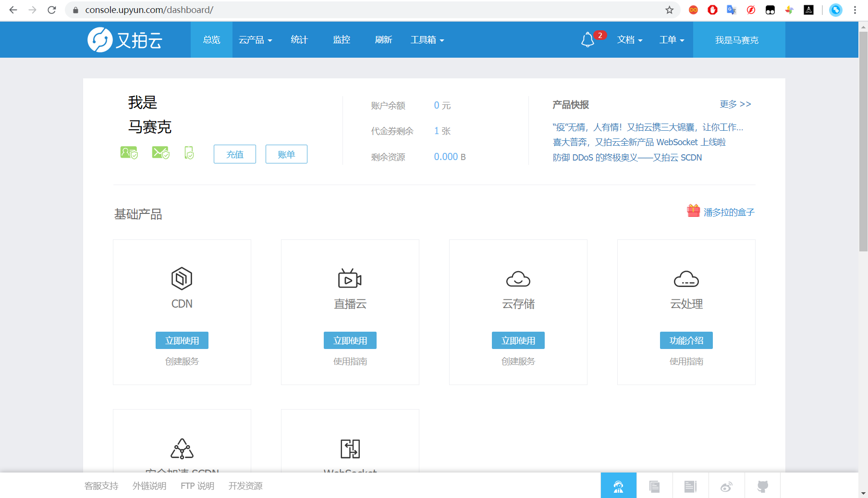Click the 开发资源 footer link
868x498 pixels.
pyautogui.click(x=245, y=486)
